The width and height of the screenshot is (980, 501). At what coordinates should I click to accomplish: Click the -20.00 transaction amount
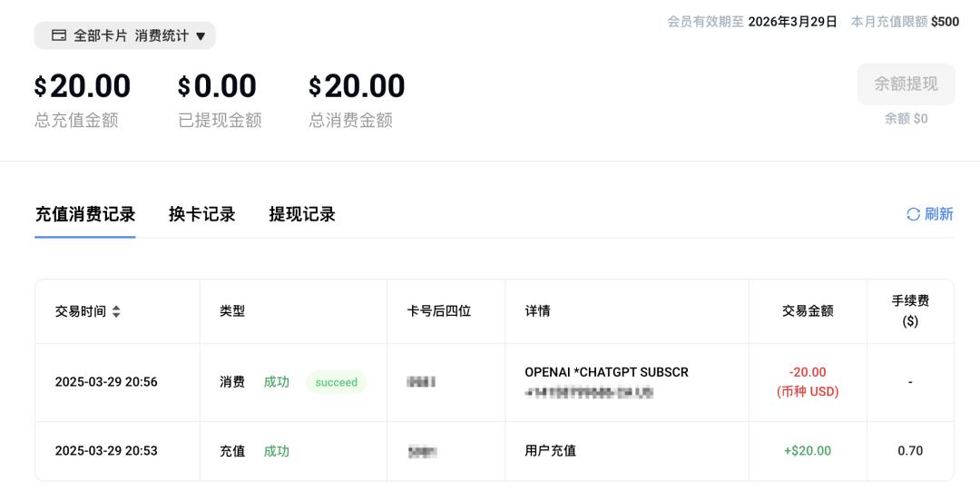click(808, 372)
